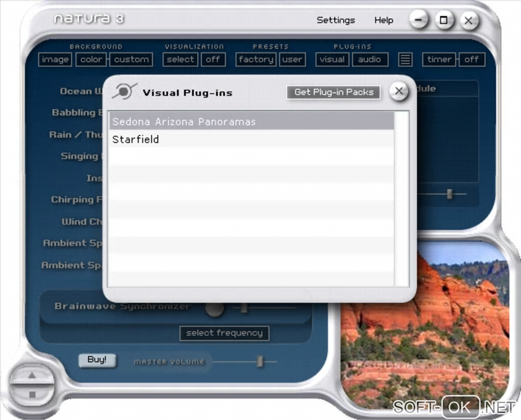Open audio plug-ins list
Image resolution: width=521 pixels, height=420 pixels.
point(370,59)
